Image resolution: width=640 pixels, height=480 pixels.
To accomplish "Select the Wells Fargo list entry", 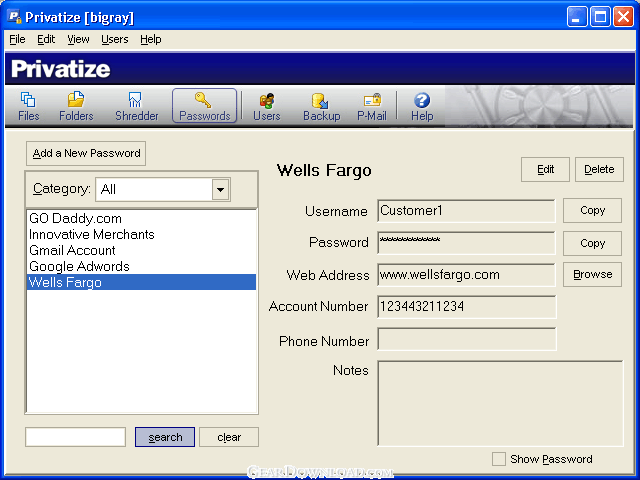I will [x=141, y=282].
